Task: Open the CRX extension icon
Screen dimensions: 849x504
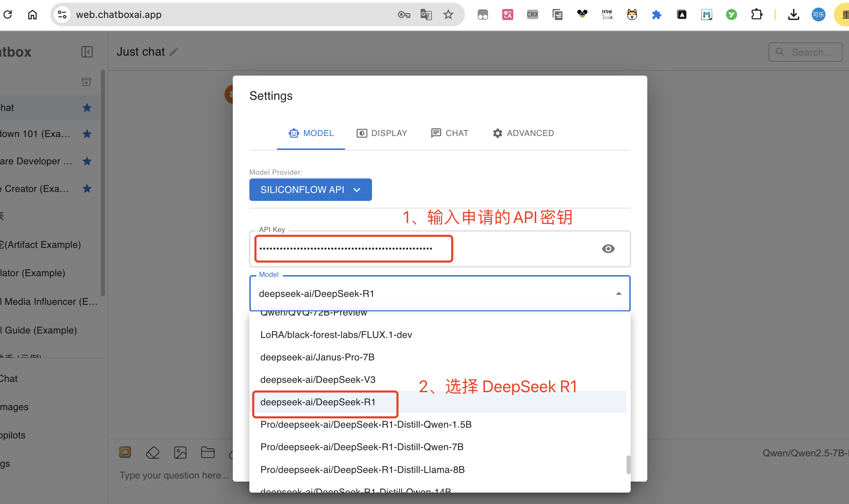Action: tap(532, 14)
